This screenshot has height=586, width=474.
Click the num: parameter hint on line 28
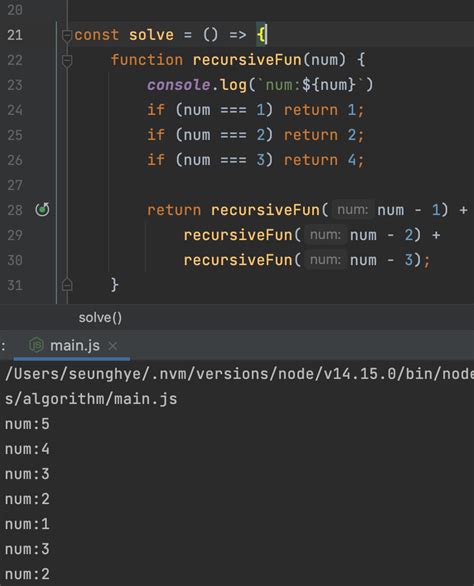[353, 210]
